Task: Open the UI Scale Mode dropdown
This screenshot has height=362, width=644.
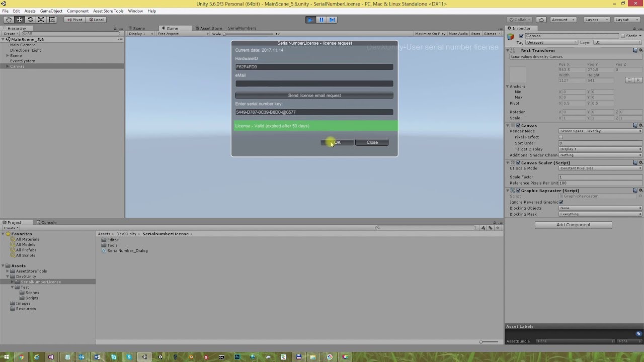Action: (x=601, y=168)
